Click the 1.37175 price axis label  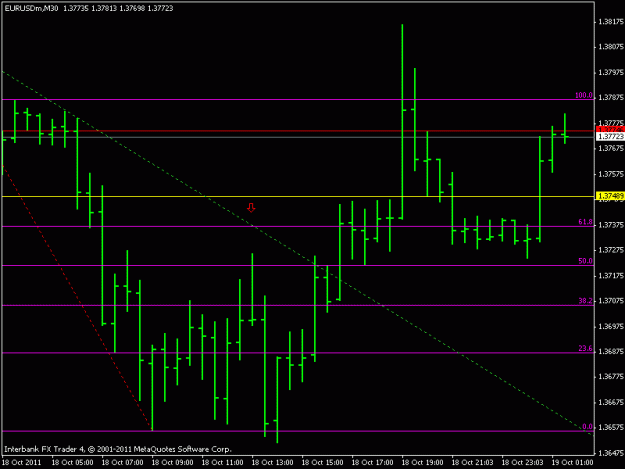(x=611, y=276)
